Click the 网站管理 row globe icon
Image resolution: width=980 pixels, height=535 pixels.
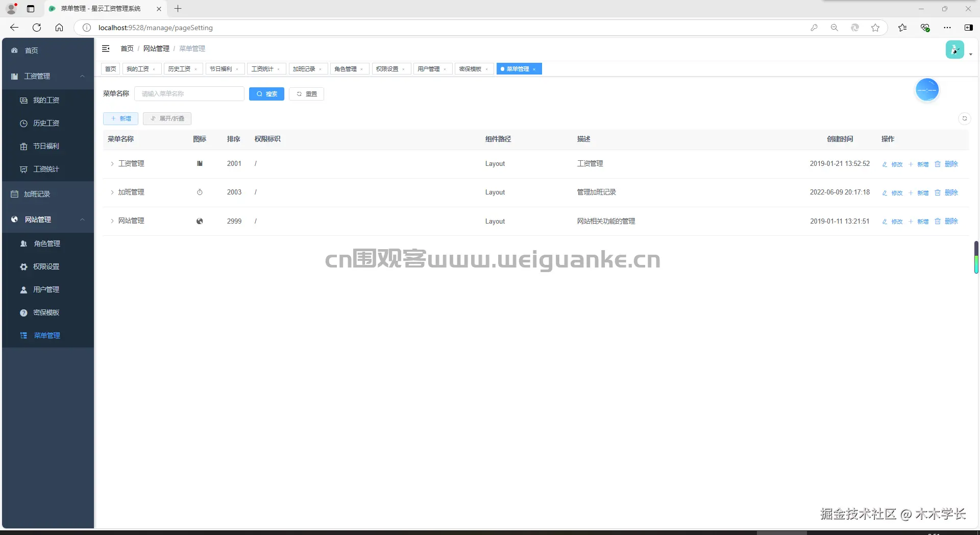(x=200, y=221)
